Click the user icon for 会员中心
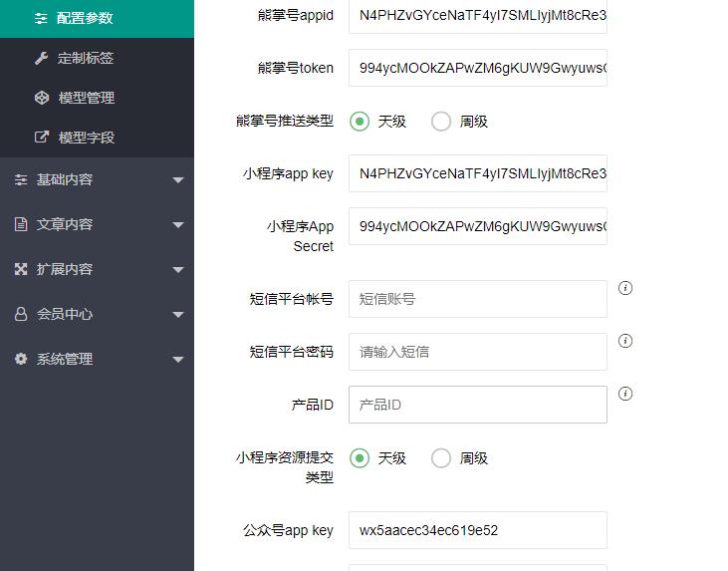The image size is (728, 571). 21,314
